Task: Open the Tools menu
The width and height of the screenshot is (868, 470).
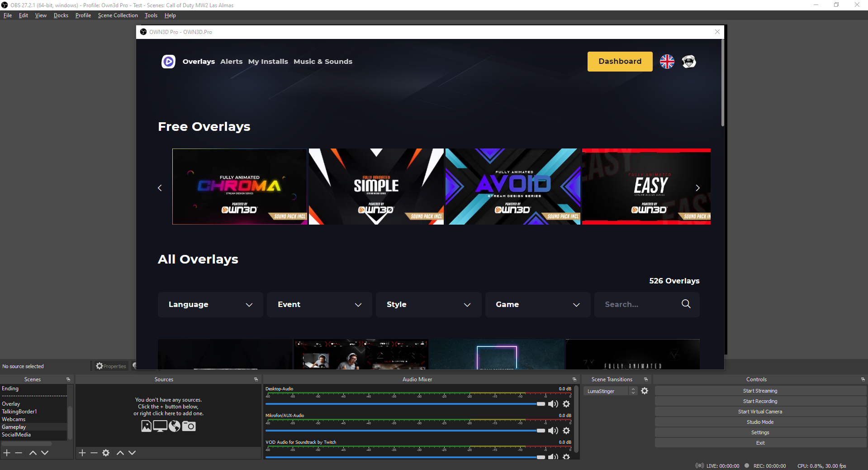Action: 151,15
